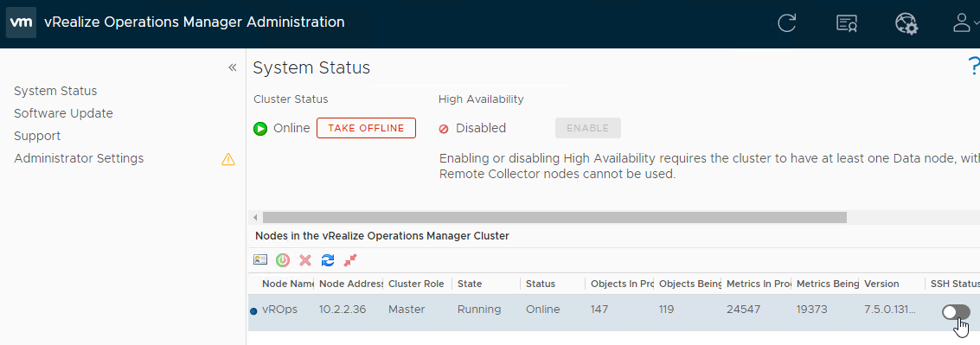
Task: Click the 24547 metrics value
Action: (743, 310)
